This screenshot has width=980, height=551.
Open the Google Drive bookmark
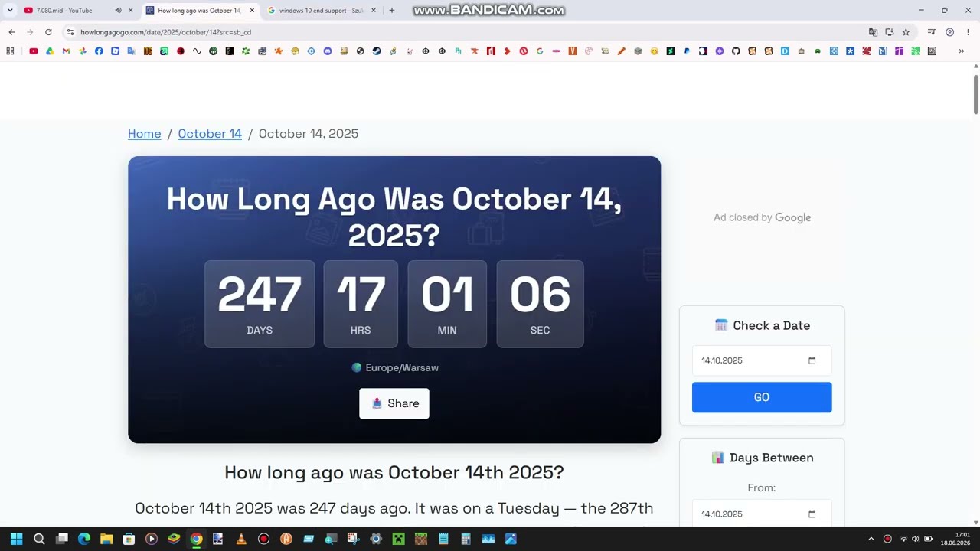pos(50,51)
